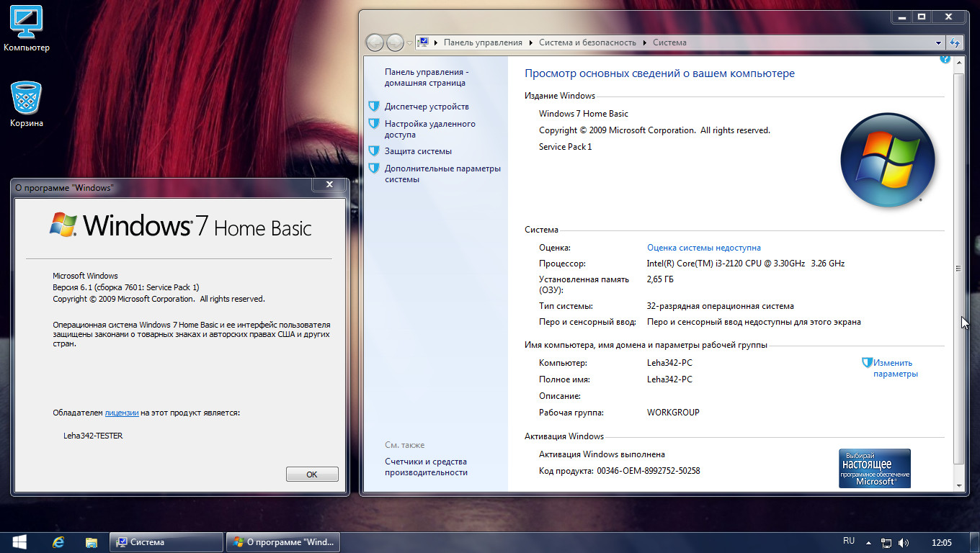The width and height of the screenshot is (980, 553).
Task: Click the лицензии link in About Windows dialog
Action: (x=122, y=413)
